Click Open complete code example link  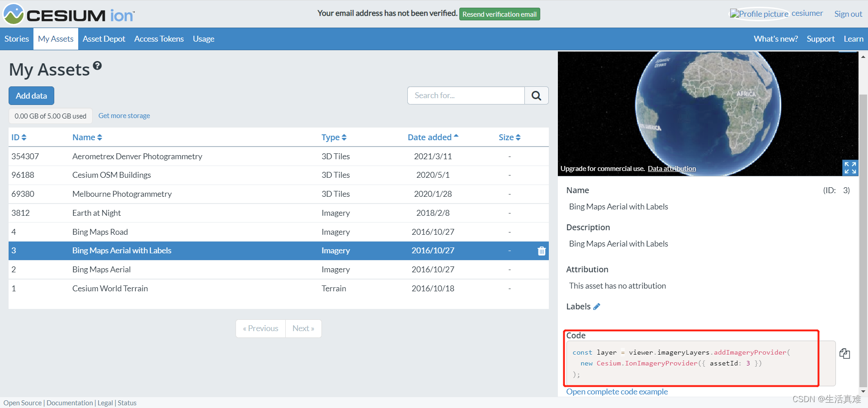pyautogui.click(x=617, y=392)
